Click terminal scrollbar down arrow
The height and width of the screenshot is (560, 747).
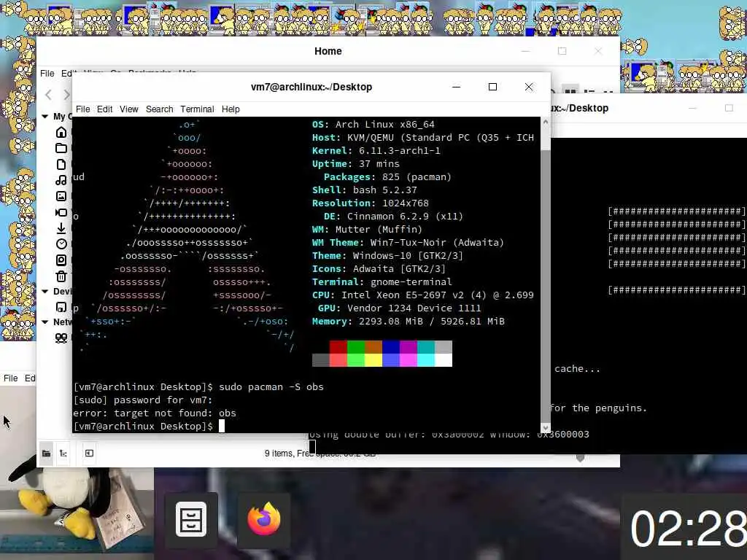coord(546,427)
